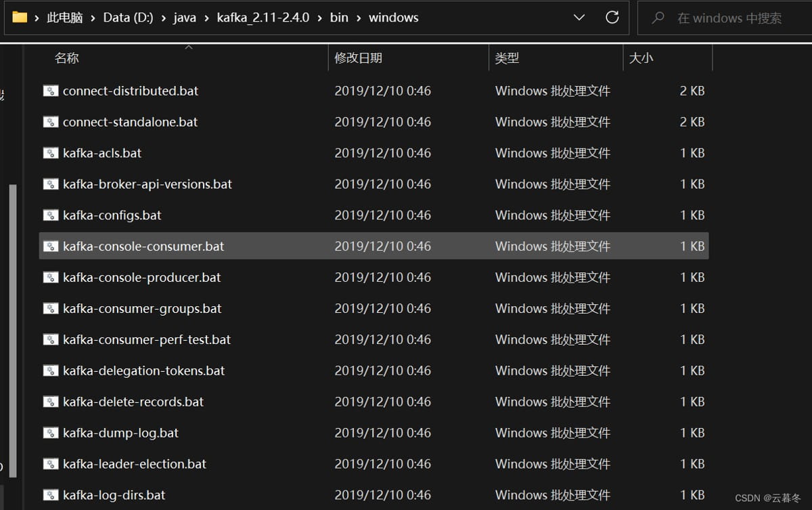Click windows folder in breadcrumb

pyautogui.click(x=394, y=18)
